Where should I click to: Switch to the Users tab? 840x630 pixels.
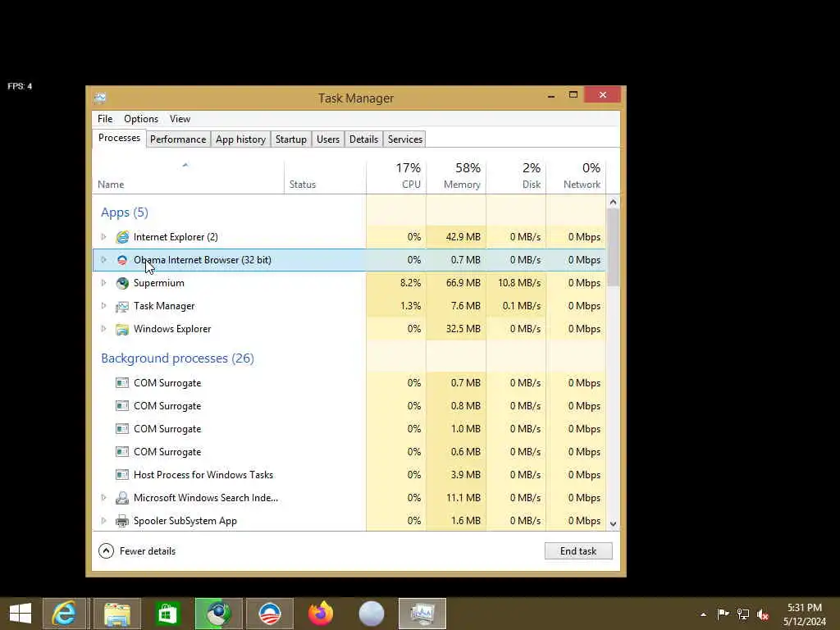coord(328,139)
